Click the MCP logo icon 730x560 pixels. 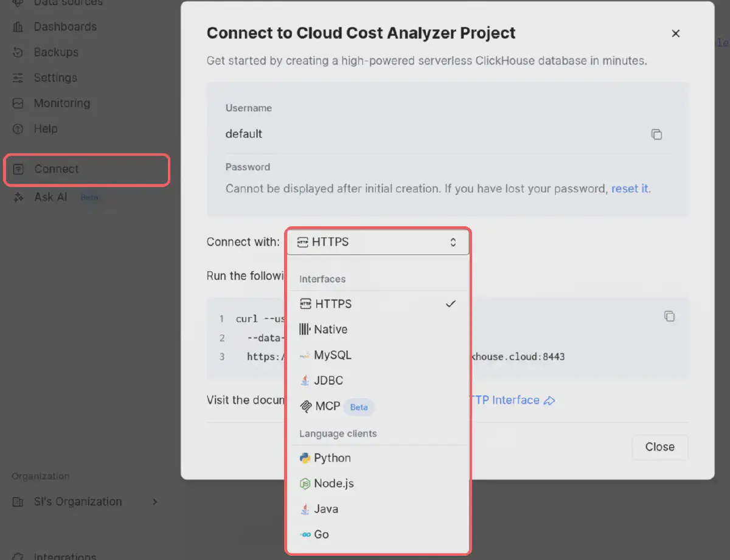pos(305,406)
